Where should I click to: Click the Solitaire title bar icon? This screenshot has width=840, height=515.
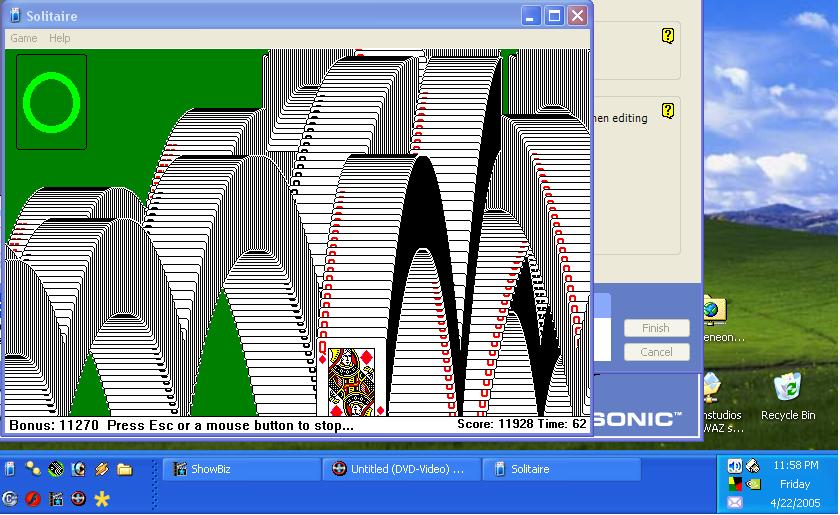[x=15, y=16]
